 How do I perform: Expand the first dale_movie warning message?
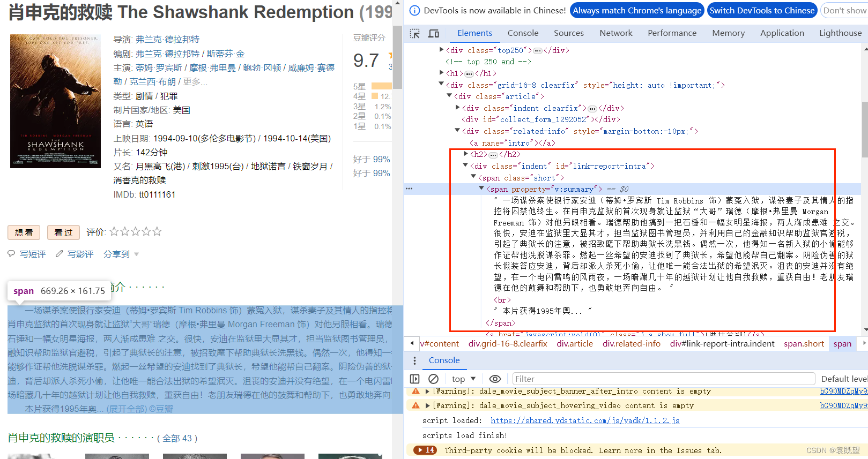click(x=427, y=392)
